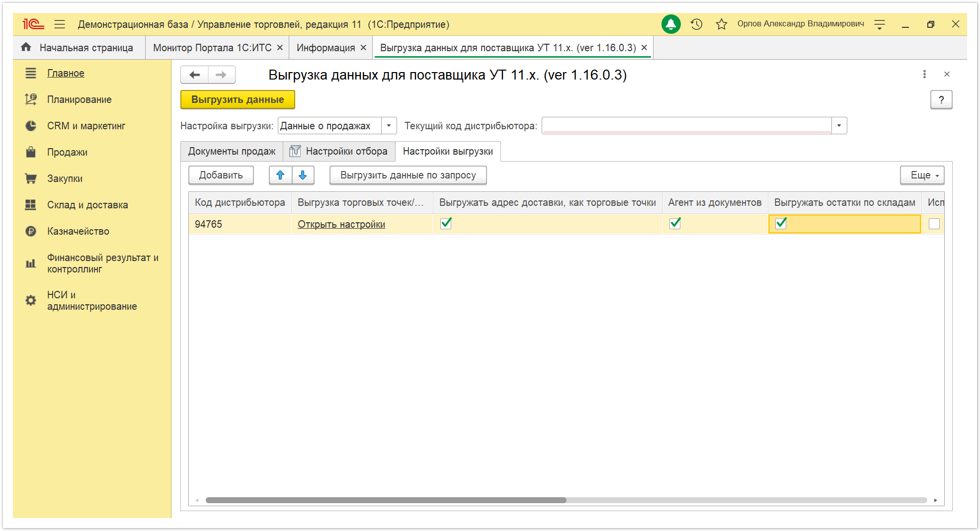Click Агент из документов column header
980x531 pixels.
[x=715, y=202]
